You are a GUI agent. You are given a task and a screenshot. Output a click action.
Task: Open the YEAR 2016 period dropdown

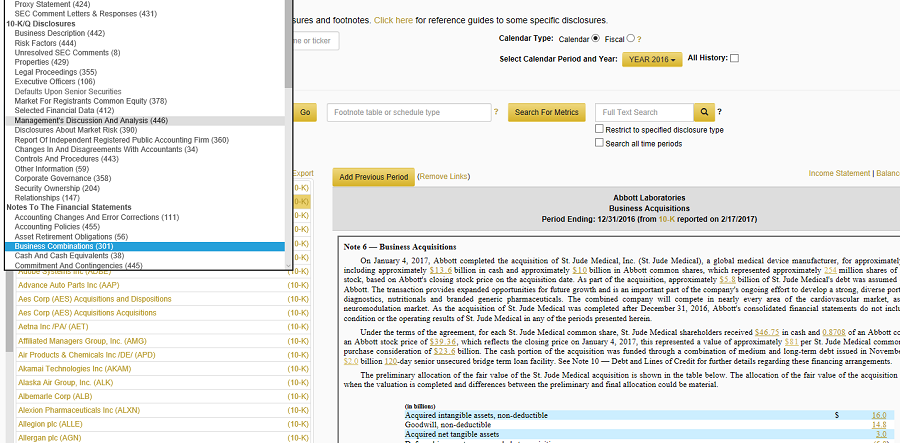click(652, 60)
